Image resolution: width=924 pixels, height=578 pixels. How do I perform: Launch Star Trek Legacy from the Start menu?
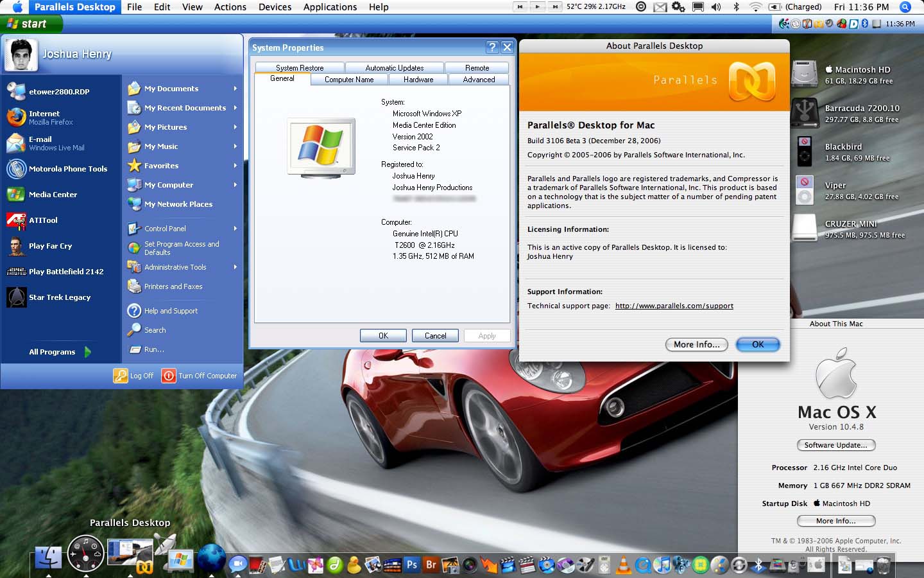tap(61, 297)
